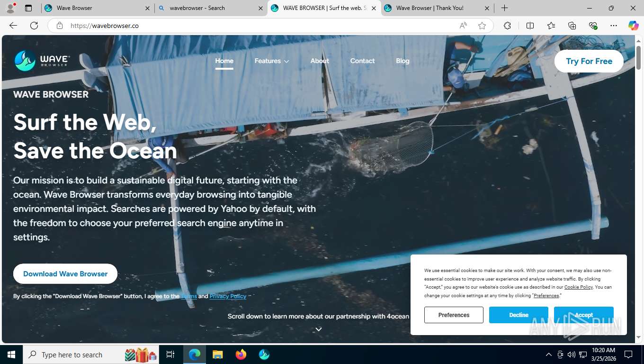Open the Terms link
Viewport: 644px width, 364px height.
point(189,296)
